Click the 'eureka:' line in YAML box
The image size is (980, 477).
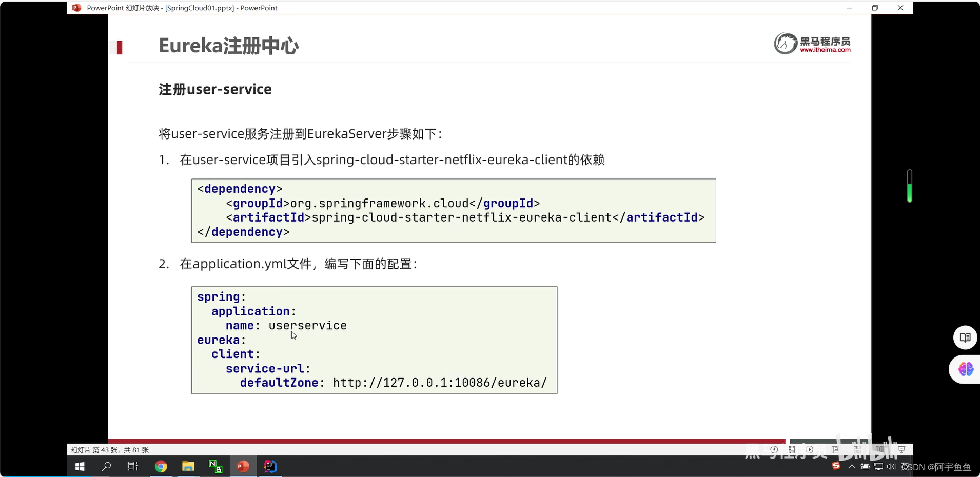222,340
